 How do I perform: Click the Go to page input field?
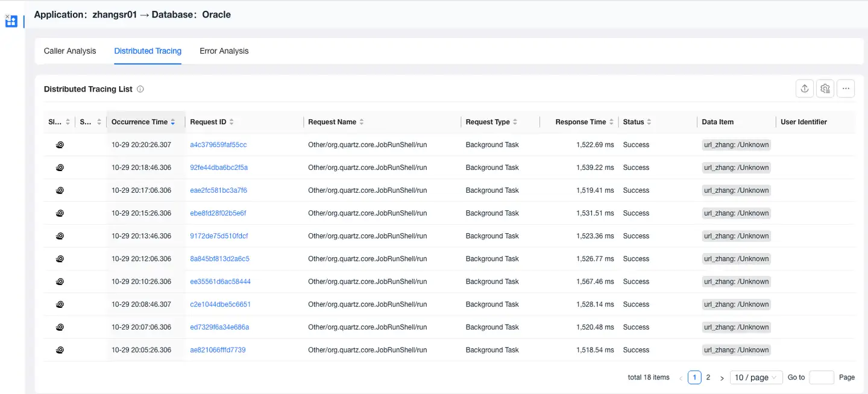coord(821,377)
